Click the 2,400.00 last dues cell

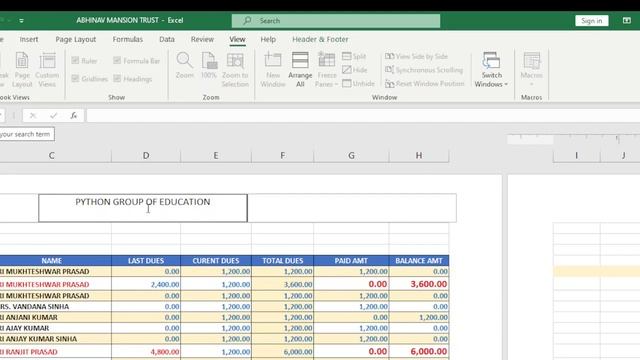146,284
